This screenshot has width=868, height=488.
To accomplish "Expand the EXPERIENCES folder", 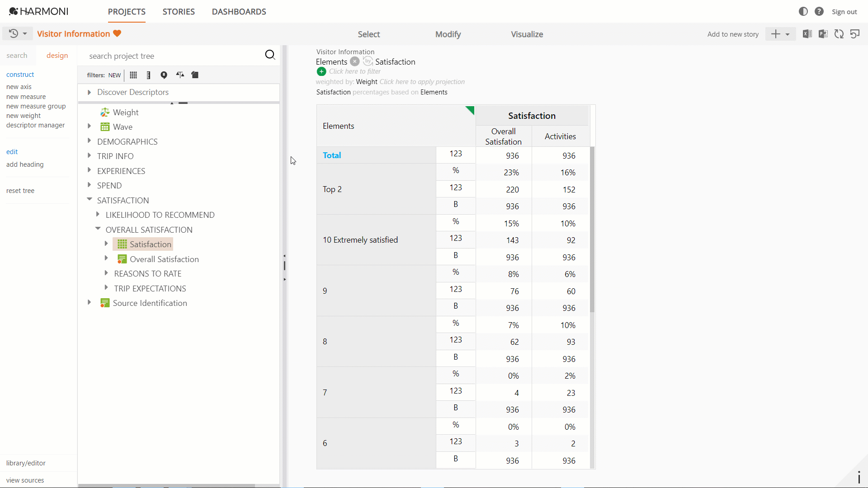I will pyautogui.click(x=89, y=170).
